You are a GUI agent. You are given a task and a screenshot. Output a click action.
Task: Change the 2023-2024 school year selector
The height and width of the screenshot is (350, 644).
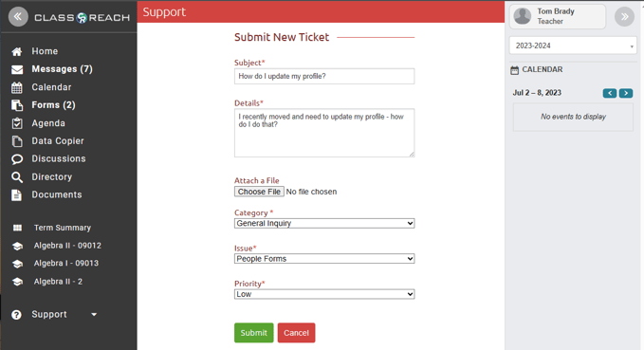(x=573, y=46)
